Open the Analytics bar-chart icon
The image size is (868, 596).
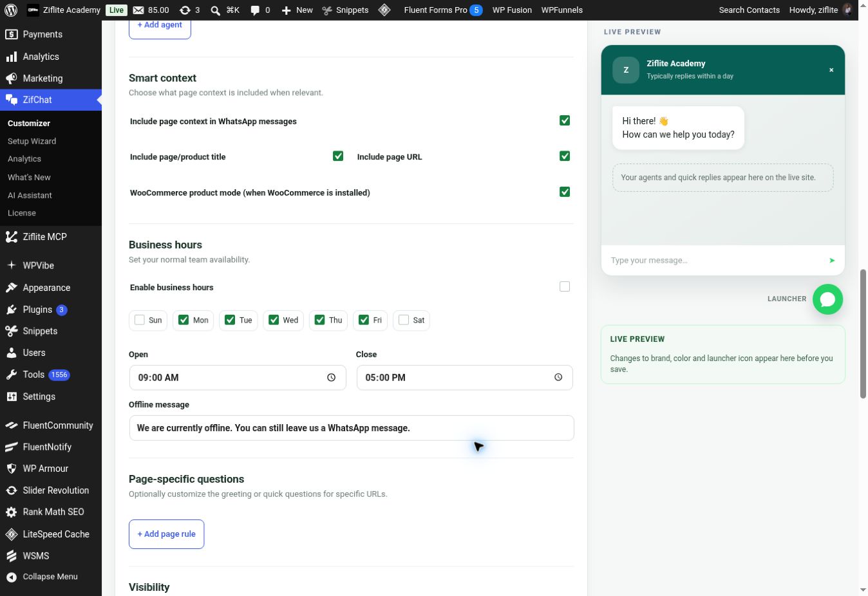[x=12, y=57]
